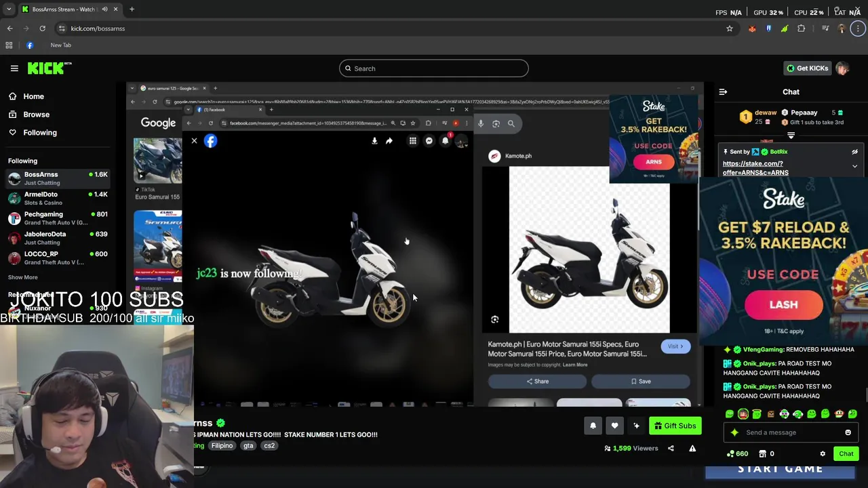Click the New Tab bookmark
The width and height of the screenshot is (868, 488).
click(x=60, y=45)
